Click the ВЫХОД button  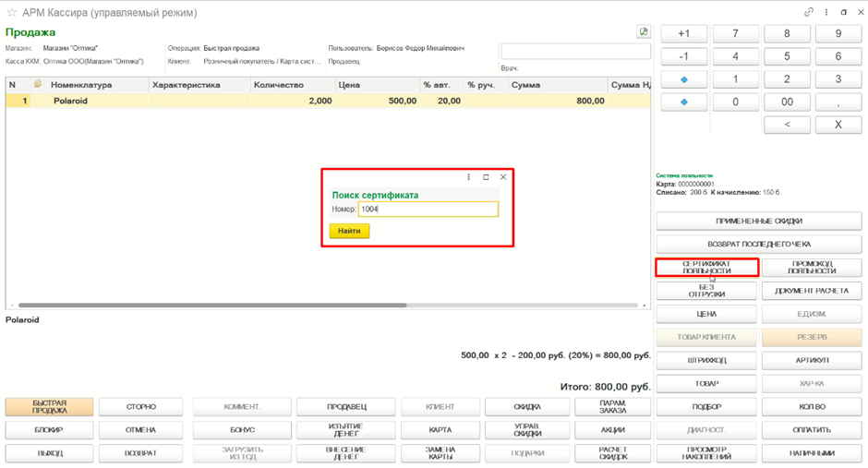point(49,453)
